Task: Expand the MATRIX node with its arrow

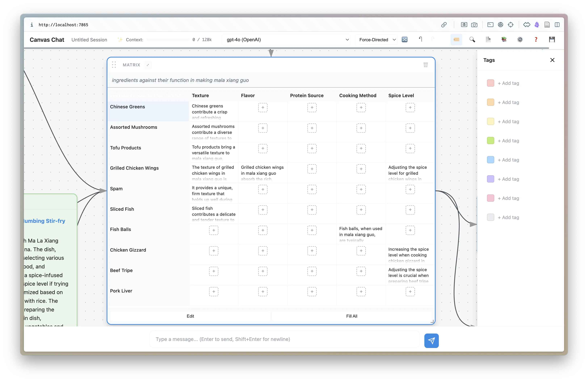Action: [148, 65]
